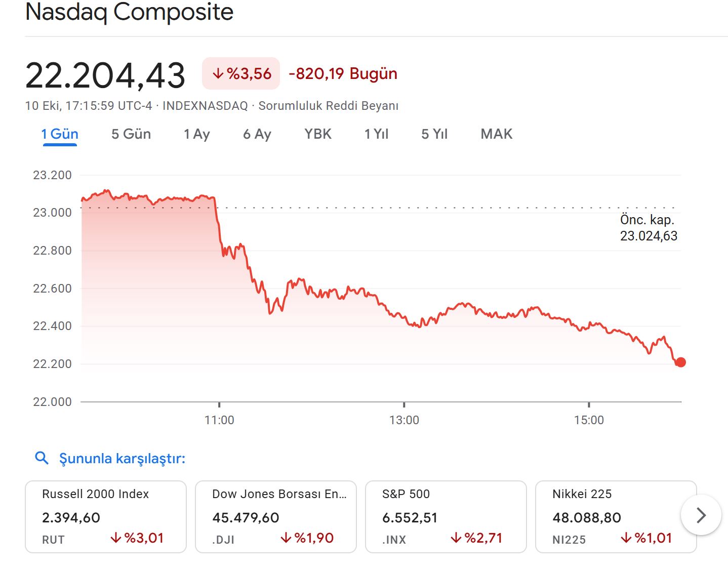728x571 pixels.
Task: Open the Sorumluluk Reddi Beyanı link
Action: coord(328,106)
